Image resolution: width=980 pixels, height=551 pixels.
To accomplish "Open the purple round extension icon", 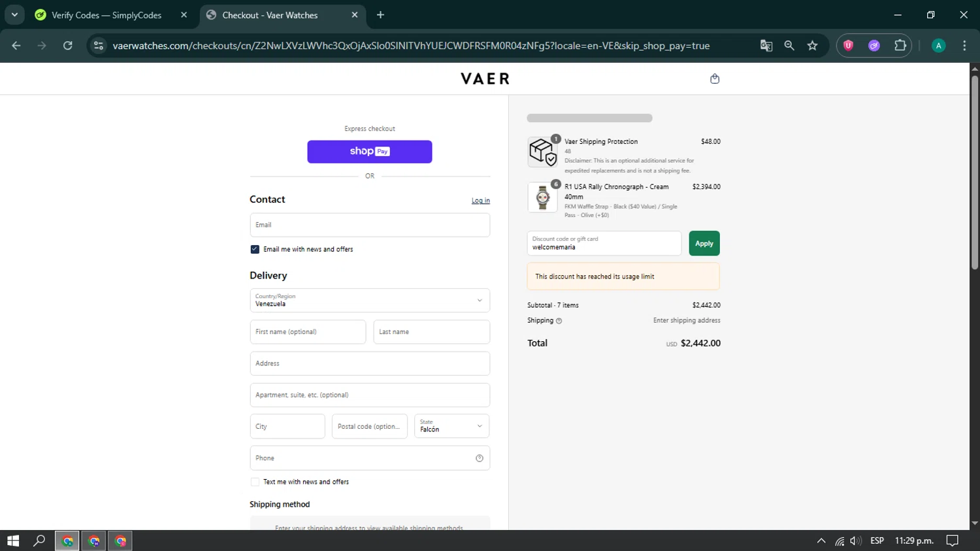I will coord(874,46).
